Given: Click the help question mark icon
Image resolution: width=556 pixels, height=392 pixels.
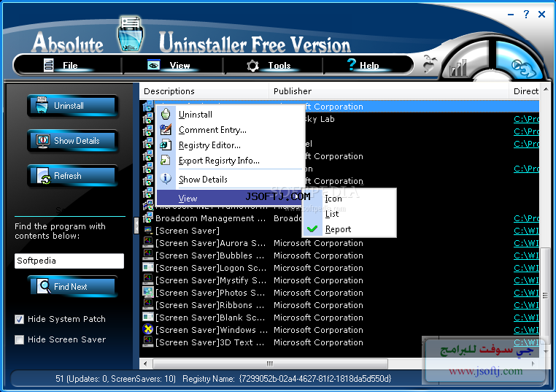Looking at the screenshot, I should 526,14.
